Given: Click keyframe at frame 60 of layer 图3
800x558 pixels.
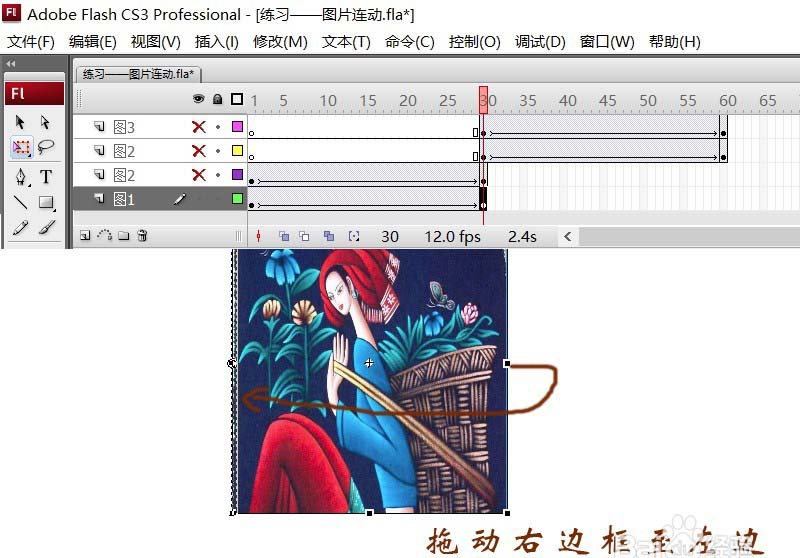Looking at the screenshot, I should point(723,133).
